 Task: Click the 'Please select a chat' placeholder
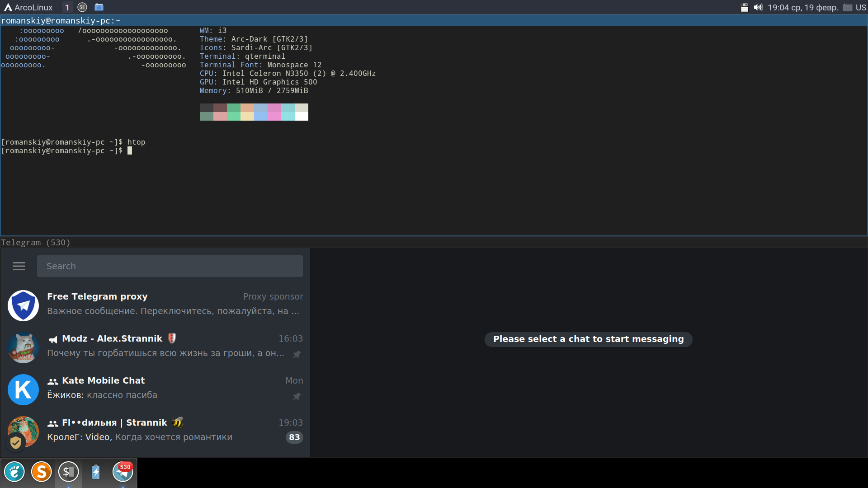coord(589,339)
